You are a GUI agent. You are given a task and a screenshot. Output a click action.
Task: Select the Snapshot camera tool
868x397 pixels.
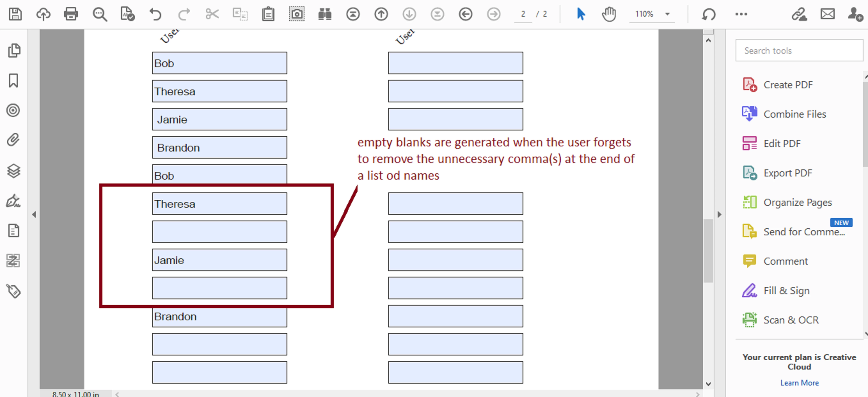click(296, 14)
